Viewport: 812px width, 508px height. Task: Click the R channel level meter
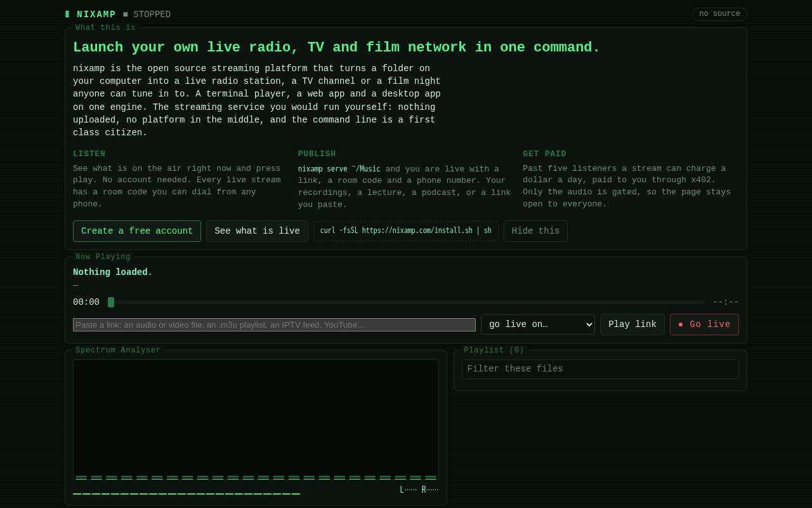(x=430, y=490)
